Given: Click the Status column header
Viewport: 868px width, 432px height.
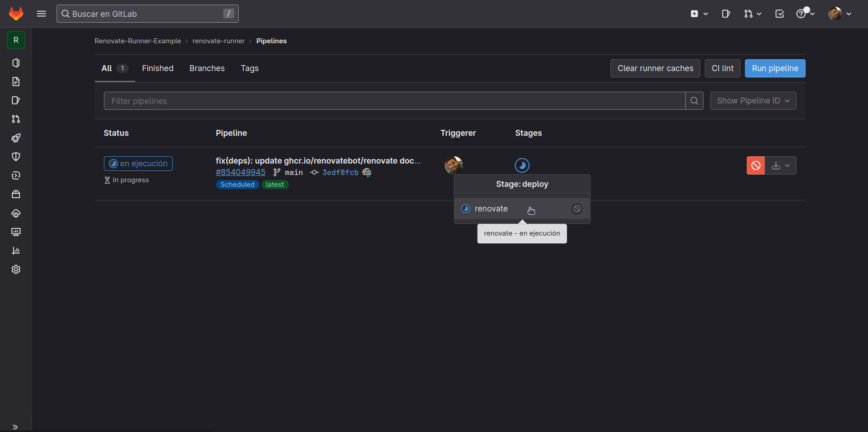Looking at the screenshot, I should pyautogui.click(x=116, y=133).
